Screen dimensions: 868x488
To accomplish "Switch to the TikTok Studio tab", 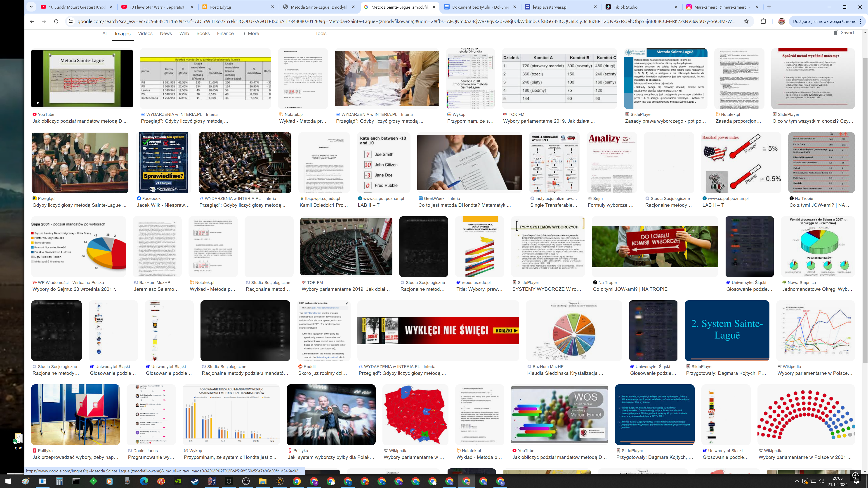I will [625, 7].
